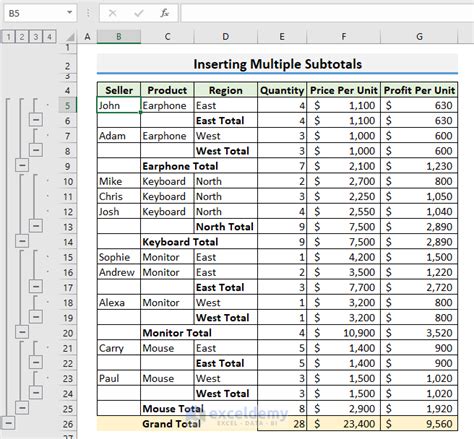Click the Select All corner triangle
The height and width of the screenshot is (439, 474).
tap(70, 37)
